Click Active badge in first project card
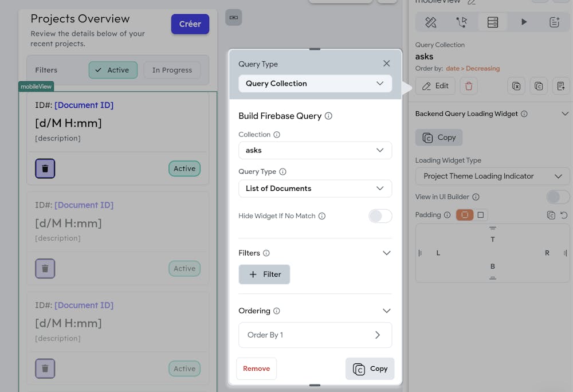 click(x=185, y=169)
